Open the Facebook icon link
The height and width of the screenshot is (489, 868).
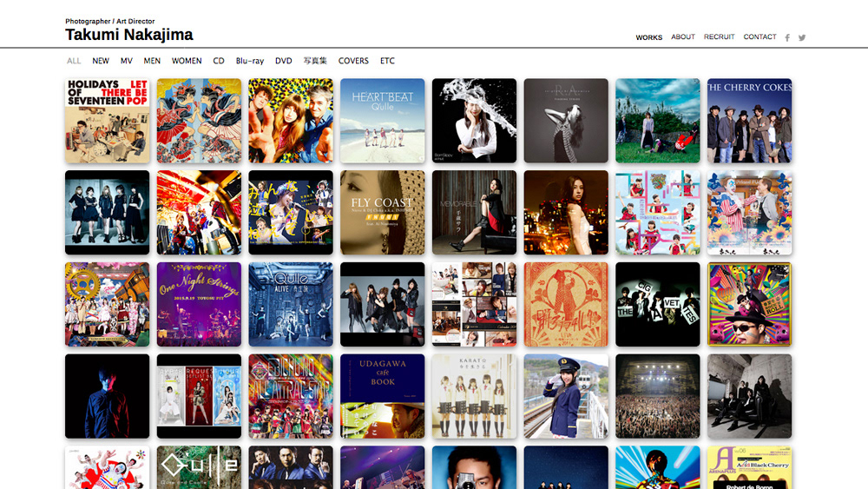tap(787, 37)
